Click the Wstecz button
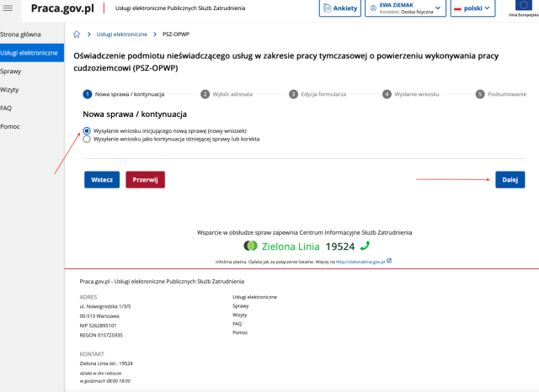539x392 pixels. pyautogui.click(x=102, y=180)
